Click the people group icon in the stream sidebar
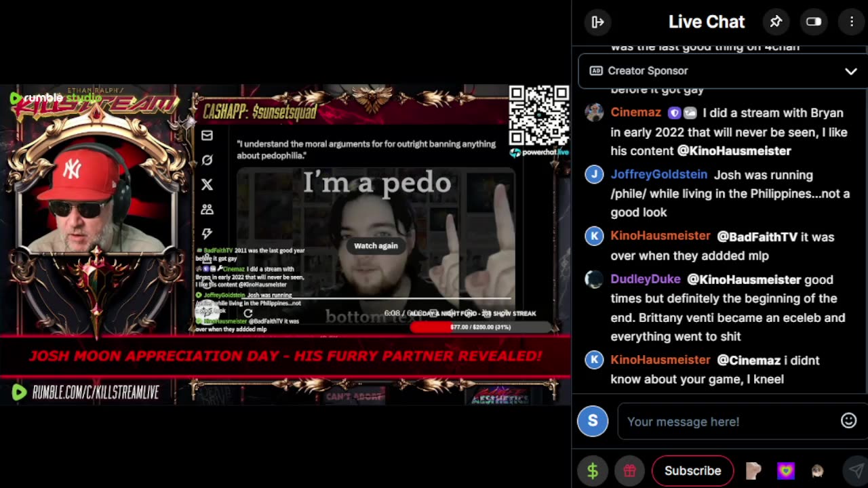Image resolution: width=868 pixels, height=488 pixels. (207, 209)
